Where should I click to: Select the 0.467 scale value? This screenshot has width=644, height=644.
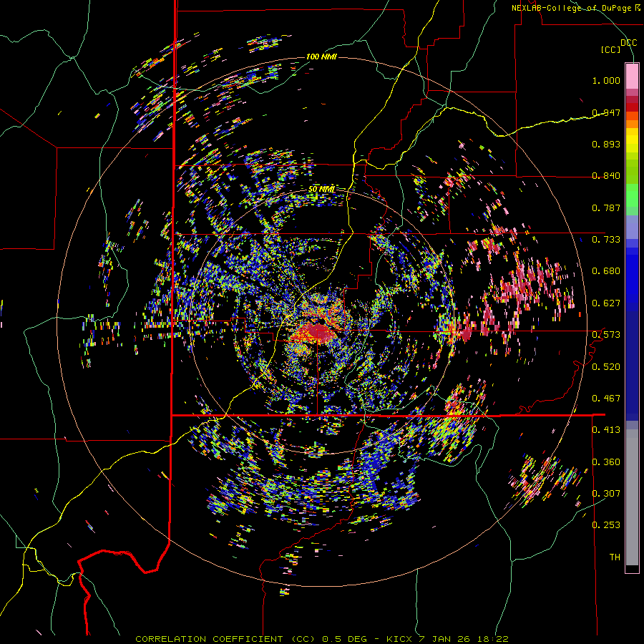(606, 399)
